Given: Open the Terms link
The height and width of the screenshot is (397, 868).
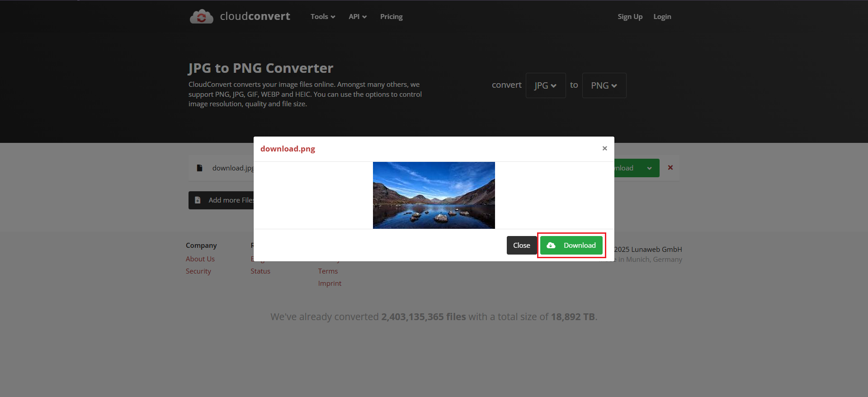Looking at the screenshot, I should pos(328,271).
